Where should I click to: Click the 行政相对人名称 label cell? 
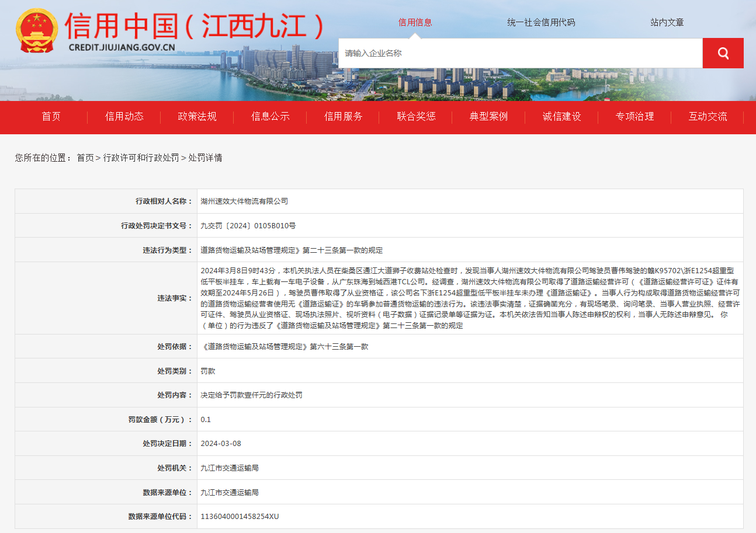coord(105,201)
